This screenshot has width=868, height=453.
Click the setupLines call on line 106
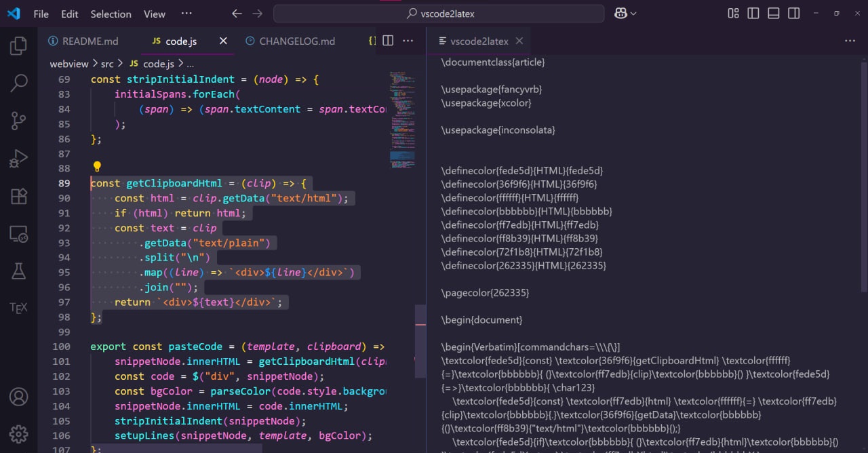click(x=144, y=435)
